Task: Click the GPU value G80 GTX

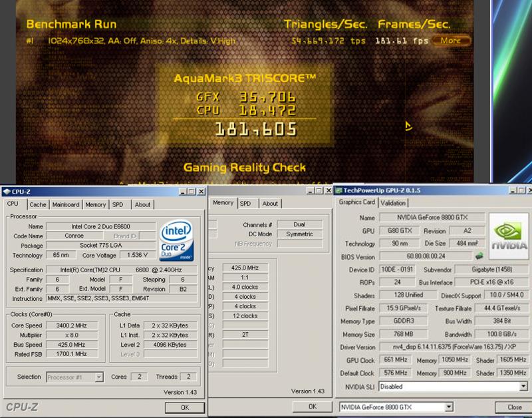Action: (400, 230)
